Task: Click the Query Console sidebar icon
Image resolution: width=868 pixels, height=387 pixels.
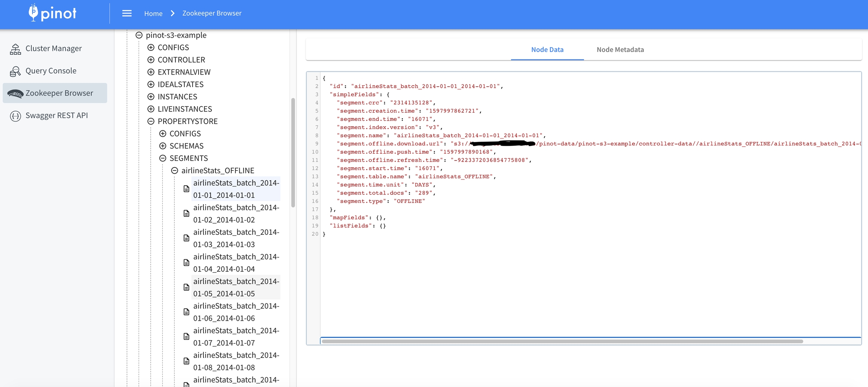Action: 15,71
